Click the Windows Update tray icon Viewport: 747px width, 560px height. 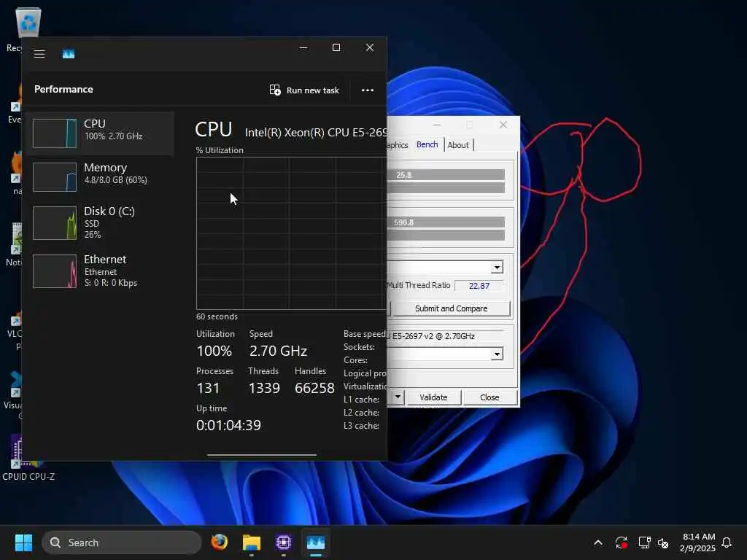622,542
